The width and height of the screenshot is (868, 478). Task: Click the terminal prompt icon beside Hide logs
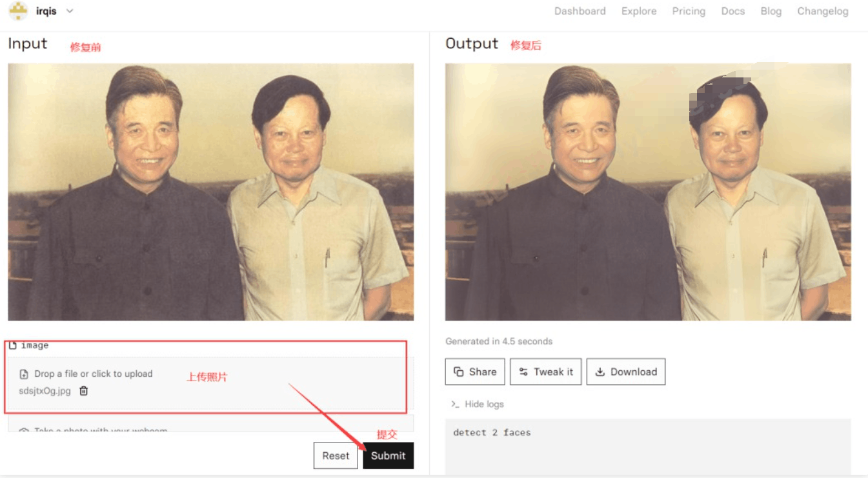455,404
